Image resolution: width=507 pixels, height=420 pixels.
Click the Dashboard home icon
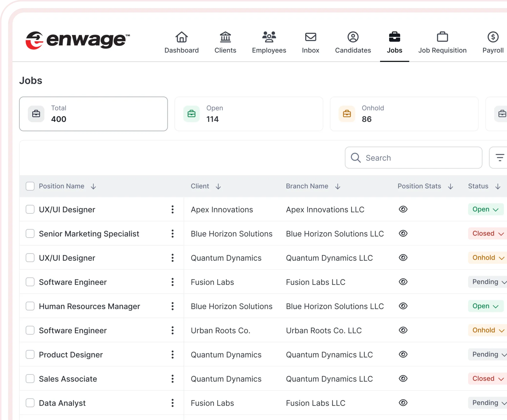point(181,37)
